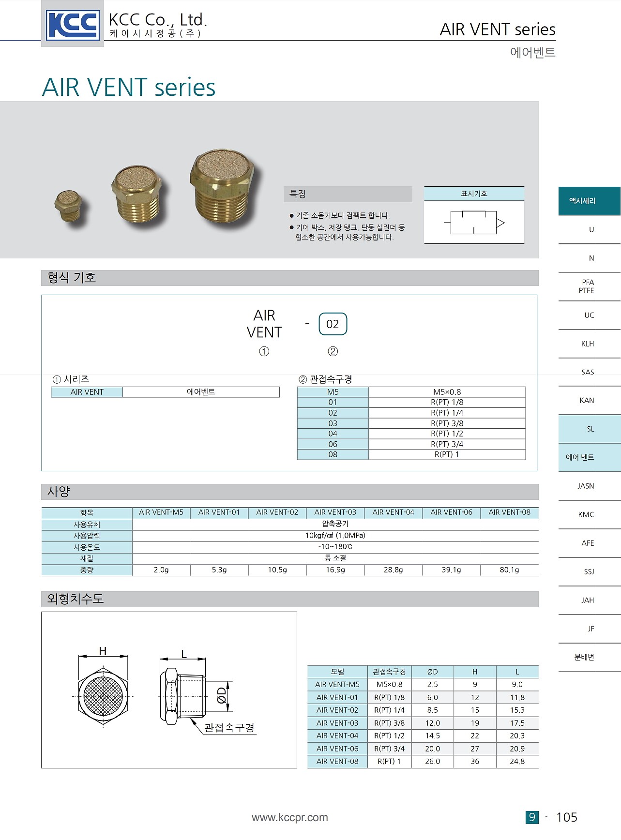Image resolution: width=621 pixels, height=840 pixels.
Task: Select the AFE side tab
Action: 590,543
